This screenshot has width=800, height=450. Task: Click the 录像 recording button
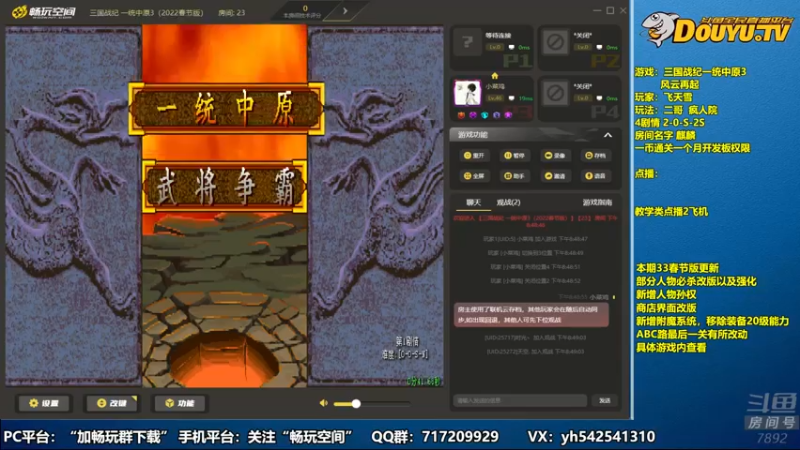point(555,156)
